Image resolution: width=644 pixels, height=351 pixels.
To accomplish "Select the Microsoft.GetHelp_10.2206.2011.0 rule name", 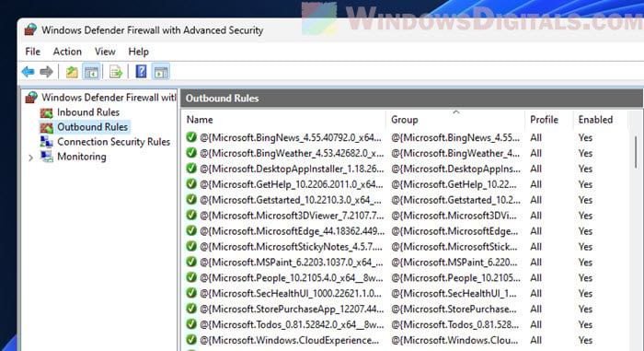I will coord(292,184).
